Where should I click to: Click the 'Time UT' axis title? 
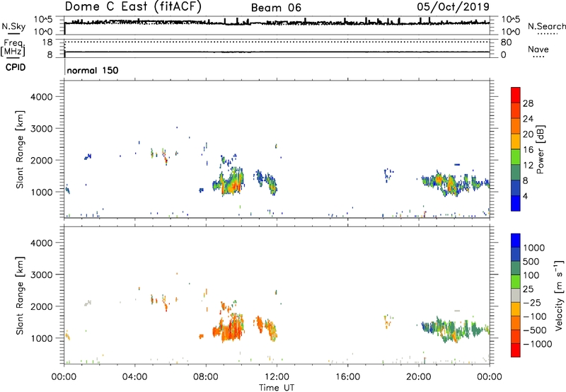[x=277, y=388]
